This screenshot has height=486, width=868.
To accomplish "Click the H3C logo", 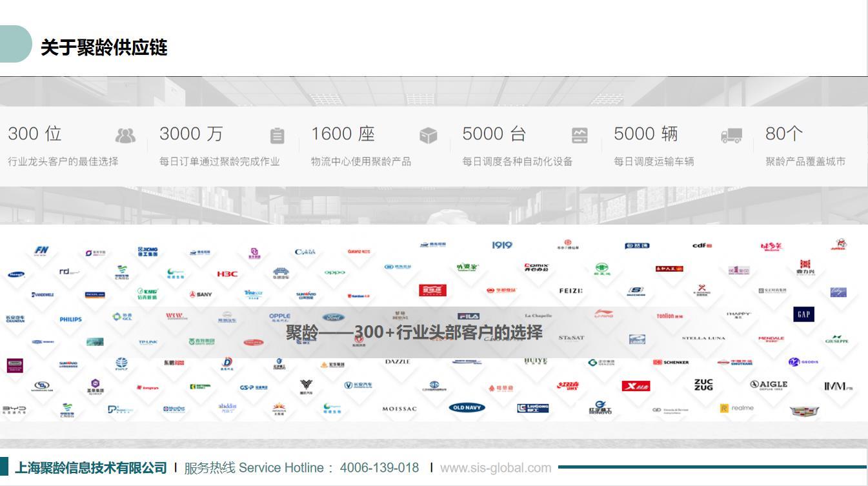I will tap(227, 274).
